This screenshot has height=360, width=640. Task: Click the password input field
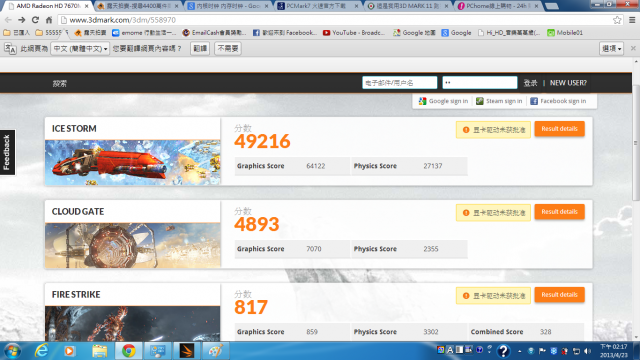pos(480,83)
